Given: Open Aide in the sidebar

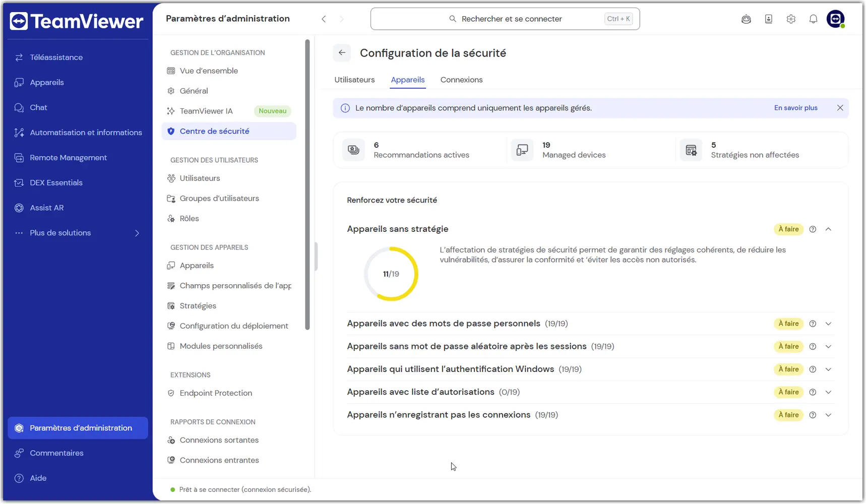Looking at the screenshot, I should point(78,478).
